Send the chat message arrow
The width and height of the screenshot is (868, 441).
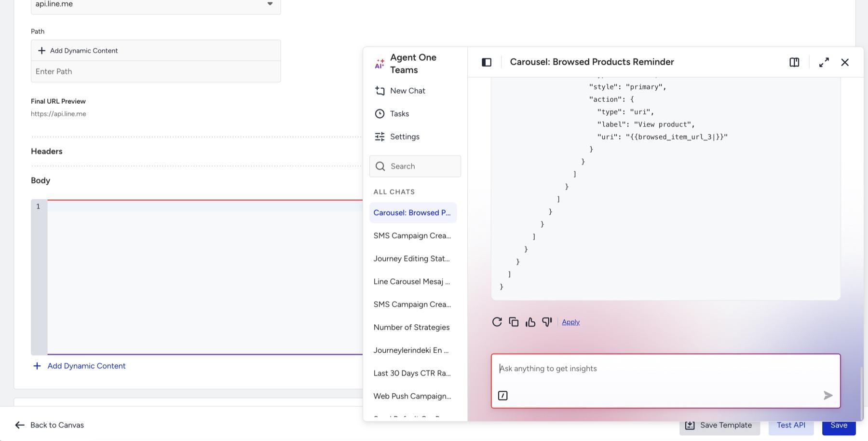click(x=828, y=396)
